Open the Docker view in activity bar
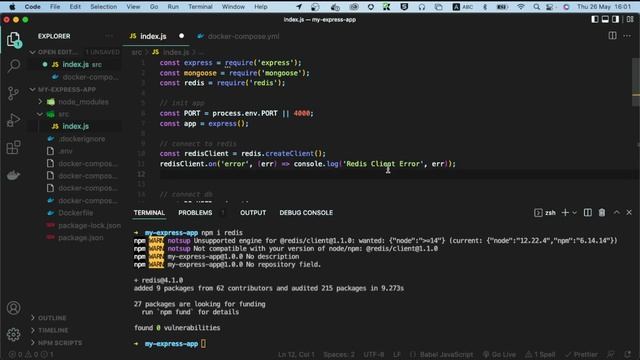This screenshot has width=640, height=360. (x=13, y=175)
